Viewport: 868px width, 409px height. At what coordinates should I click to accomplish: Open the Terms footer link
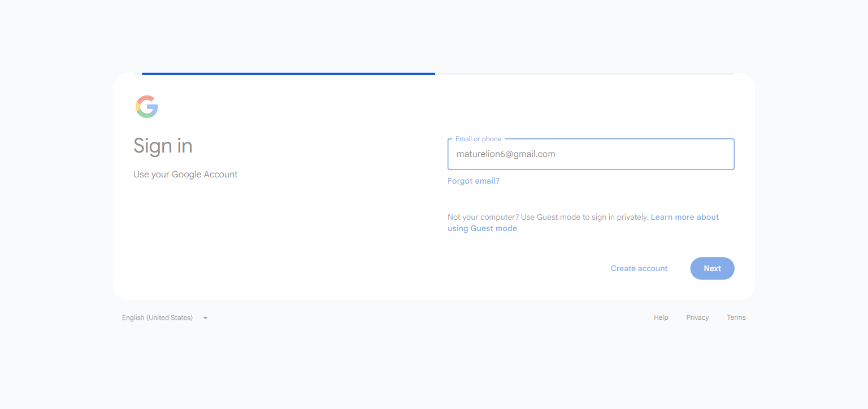point(736,317)
